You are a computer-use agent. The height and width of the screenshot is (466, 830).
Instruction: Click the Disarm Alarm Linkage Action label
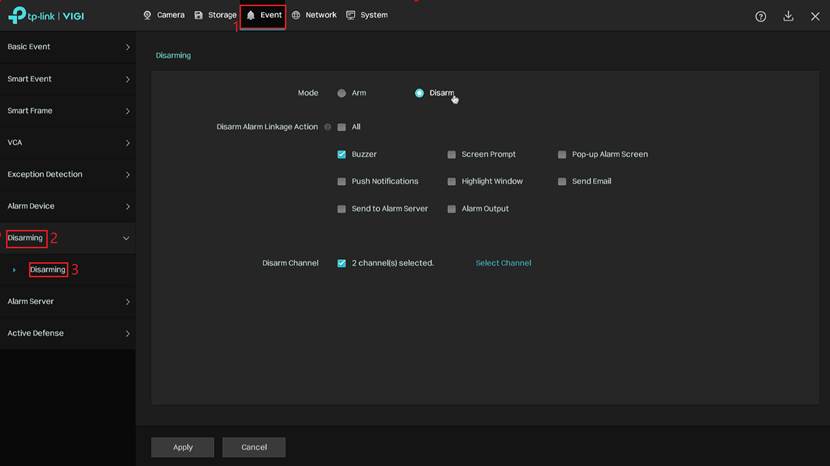[267, 127]
